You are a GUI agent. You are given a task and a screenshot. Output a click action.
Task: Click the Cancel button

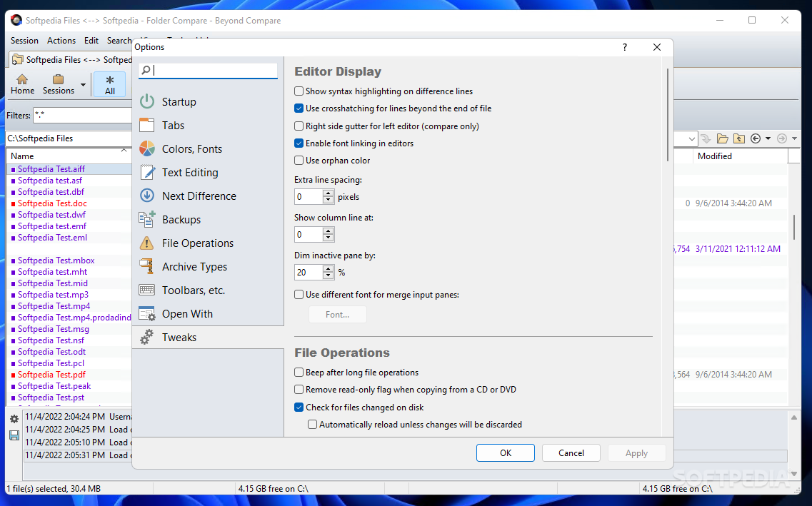571,452
